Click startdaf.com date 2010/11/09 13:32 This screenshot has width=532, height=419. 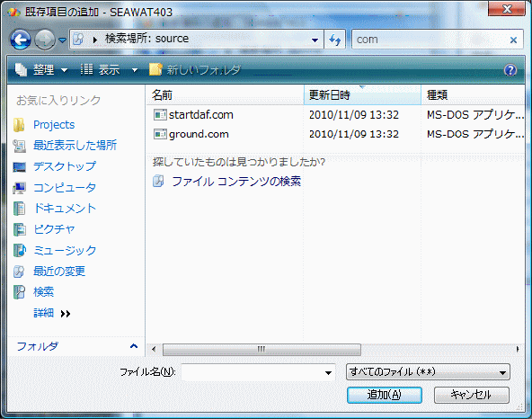pos(354,115)
